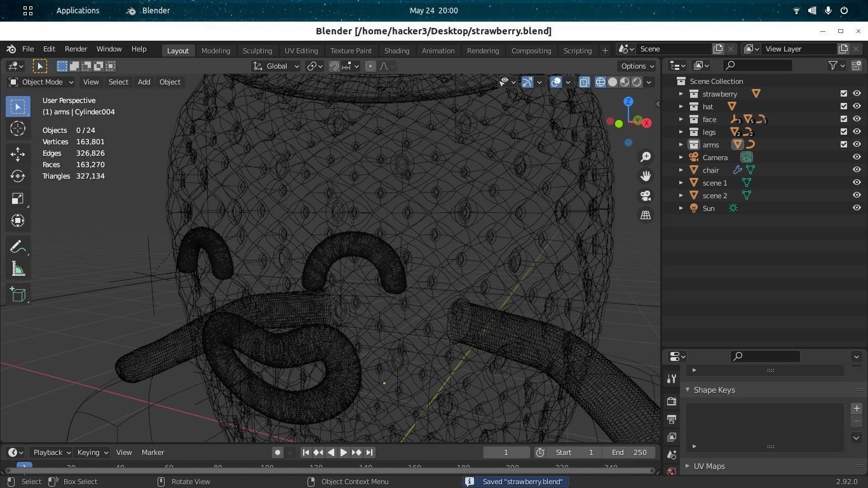Open the File menu
Image resolution: width=868 pixels, height=488 pixels.
[x=28, y=49]
